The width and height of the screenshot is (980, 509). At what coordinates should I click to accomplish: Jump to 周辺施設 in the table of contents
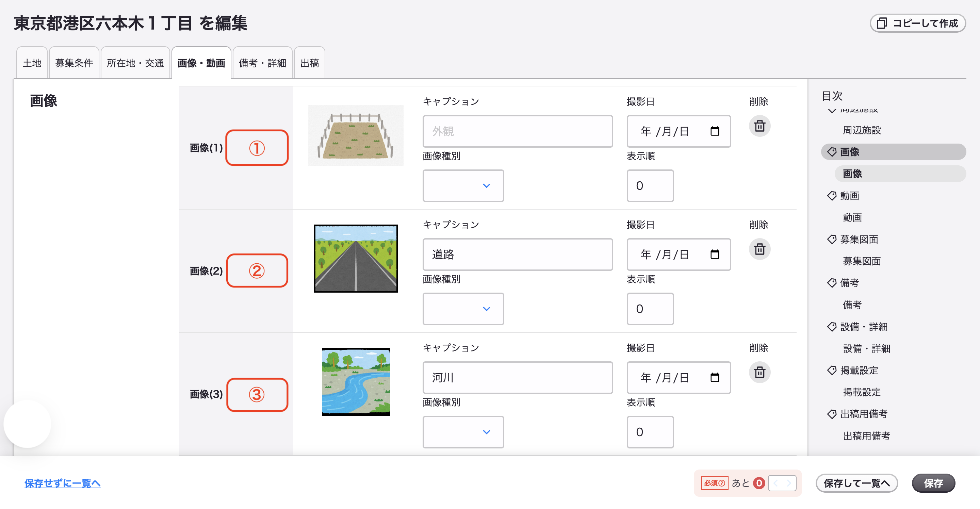pos(862,130)
